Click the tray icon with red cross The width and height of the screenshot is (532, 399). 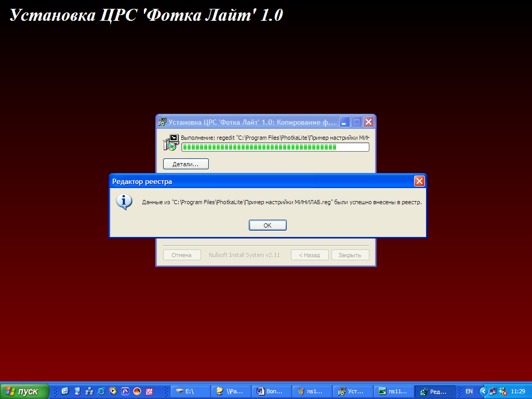coord(503,391)
